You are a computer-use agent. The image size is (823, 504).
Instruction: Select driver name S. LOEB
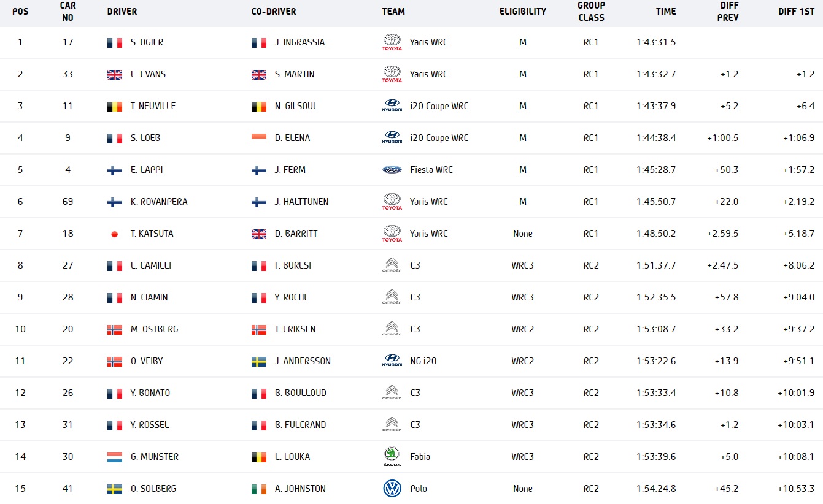pyautogui.click(x=145, y=138)
